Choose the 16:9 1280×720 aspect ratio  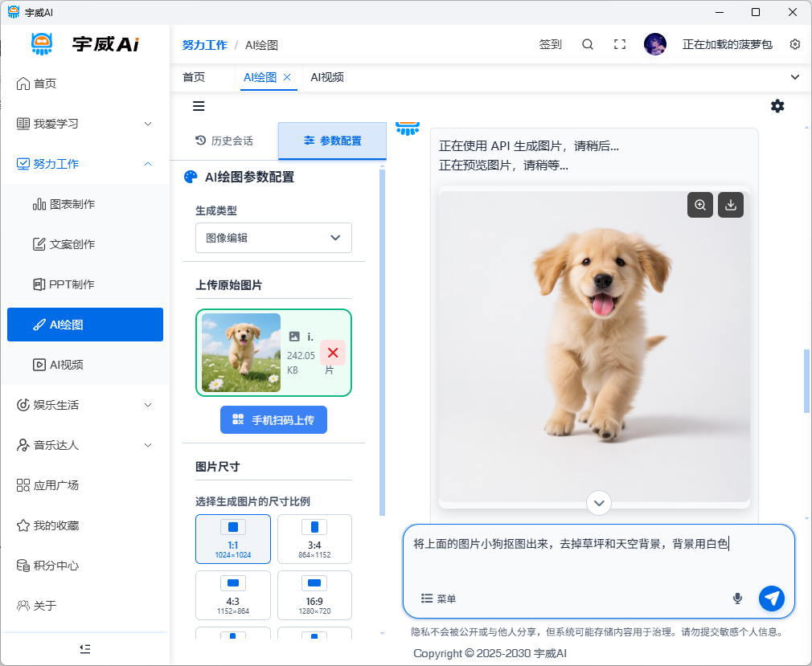(314, 594)
